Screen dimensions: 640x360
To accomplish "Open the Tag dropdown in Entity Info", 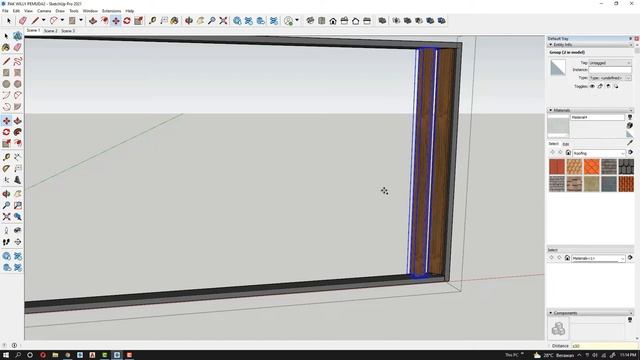I will [610, 63].
